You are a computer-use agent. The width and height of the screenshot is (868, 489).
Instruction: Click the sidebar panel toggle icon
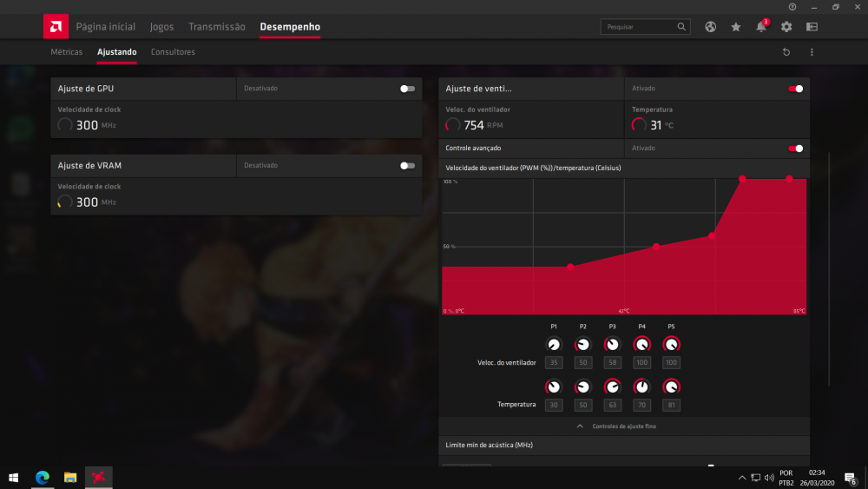coord(812,27)
